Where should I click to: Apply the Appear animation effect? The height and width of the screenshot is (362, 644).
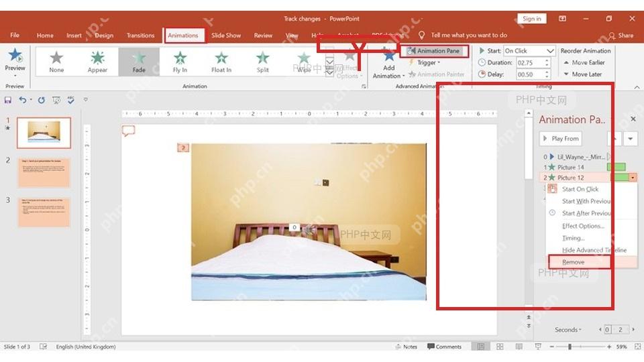pyautogui.click(x=97, y=62)
